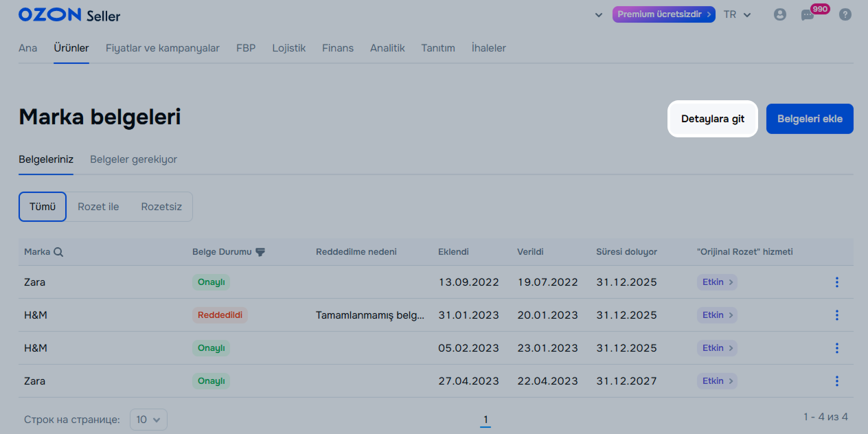Click the Zara brand name dated 13.09.2022
868x434 pixels.
[x=35, y=282]
